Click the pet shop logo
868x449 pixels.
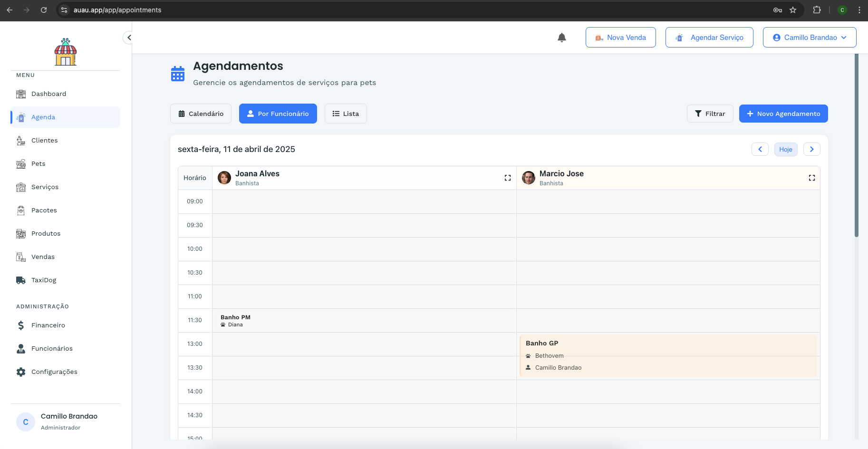click(x=66, y=52)
